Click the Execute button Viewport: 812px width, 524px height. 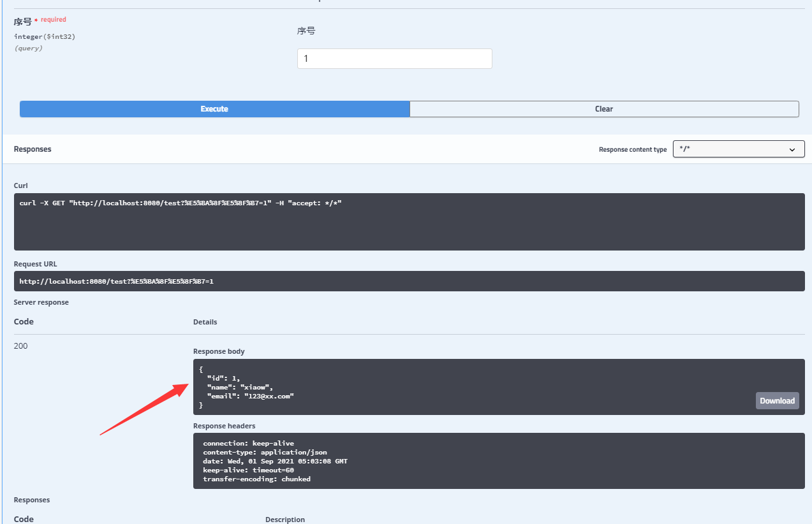(x=214, y=109)
